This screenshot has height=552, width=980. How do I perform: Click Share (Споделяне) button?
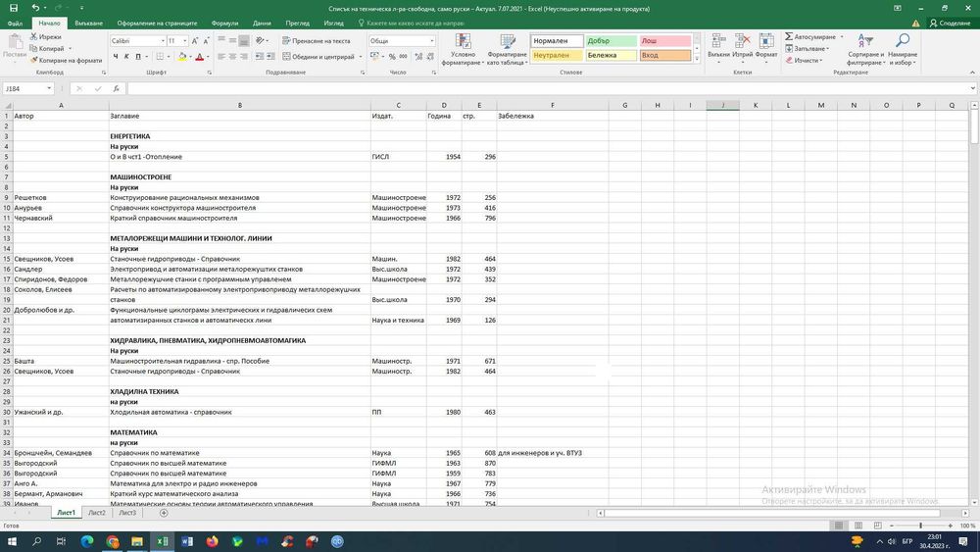click(x=950, y=24)
